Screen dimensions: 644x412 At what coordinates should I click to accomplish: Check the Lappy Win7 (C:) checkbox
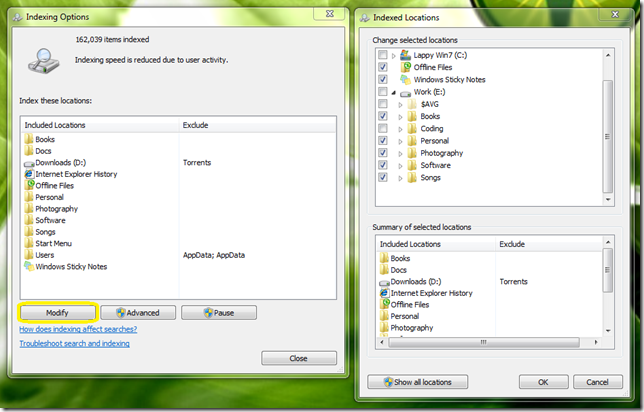[x=383, y=55]
